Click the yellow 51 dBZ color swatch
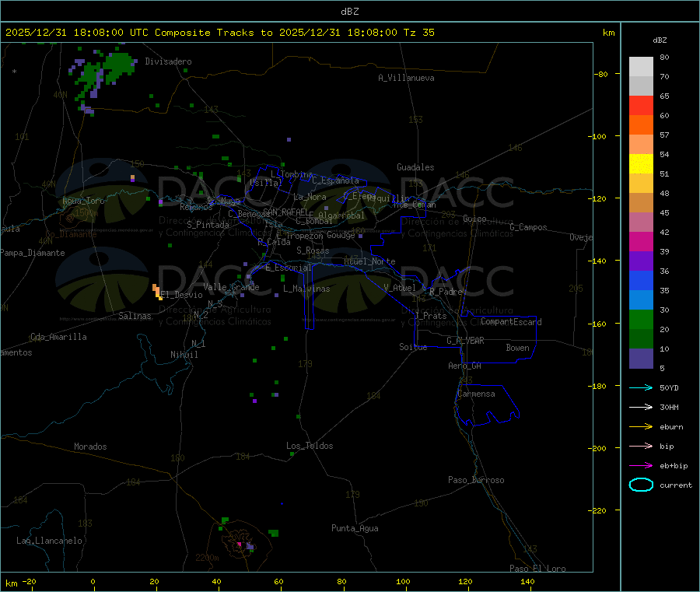Viewport: 700px width, 592px height. (x=641, y=164)
